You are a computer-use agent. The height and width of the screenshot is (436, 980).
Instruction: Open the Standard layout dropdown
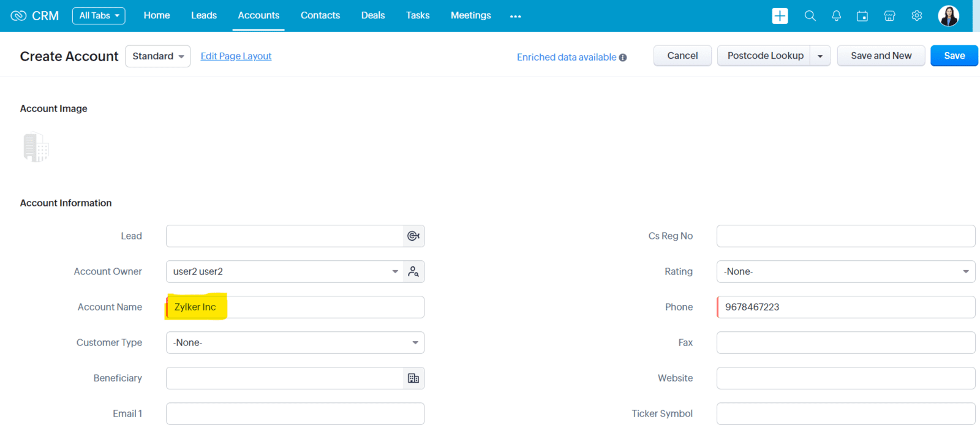(158, 56)
